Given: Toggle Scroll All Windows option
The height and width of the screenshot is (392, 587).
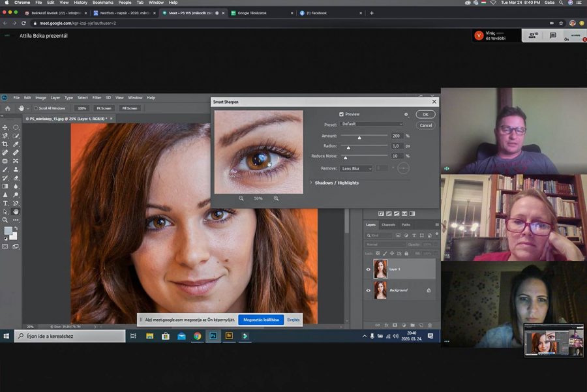Looking at the screenshot, I should pos(36,108).
